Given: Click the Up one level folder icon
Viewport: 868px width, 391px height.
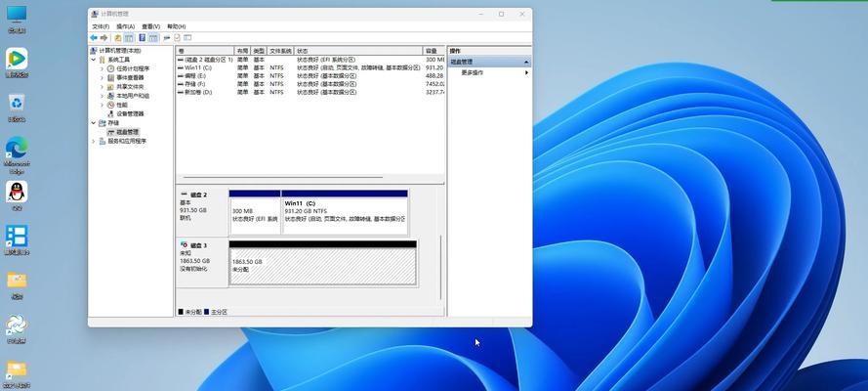Looking at the screenshot, I should [x=118, y=38].
